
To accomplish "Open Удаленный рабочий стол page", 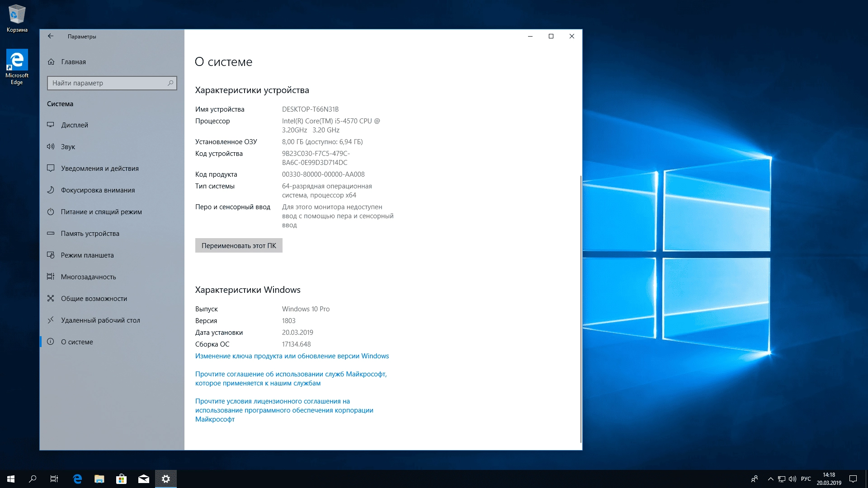I will (x=112, y=320).
